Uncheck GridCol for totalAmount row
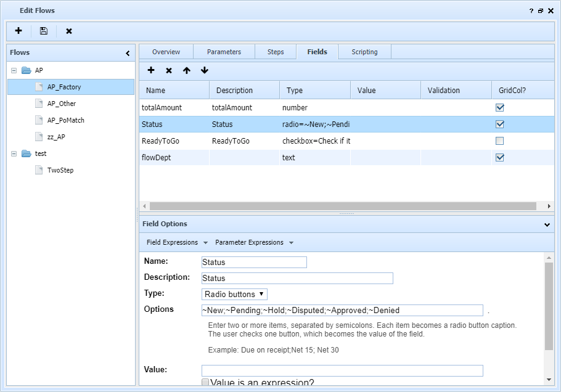 point(500,107)
